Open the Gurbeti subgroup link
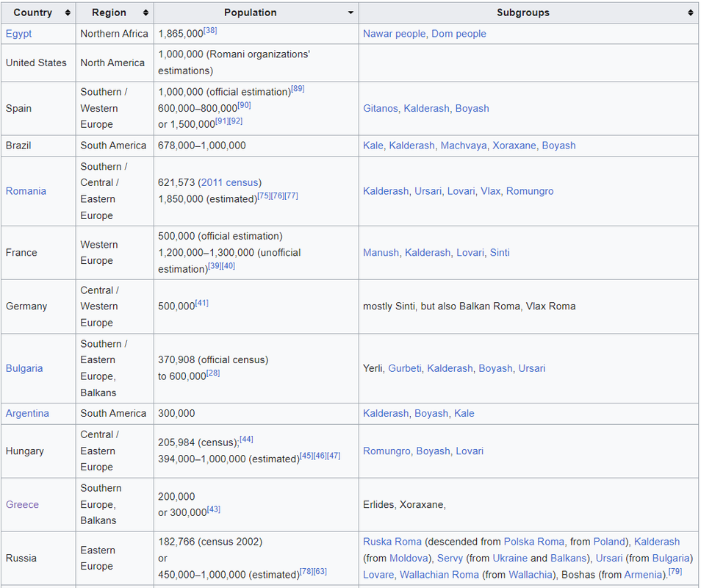Screen dimensions: 701x588 point(405,368)
